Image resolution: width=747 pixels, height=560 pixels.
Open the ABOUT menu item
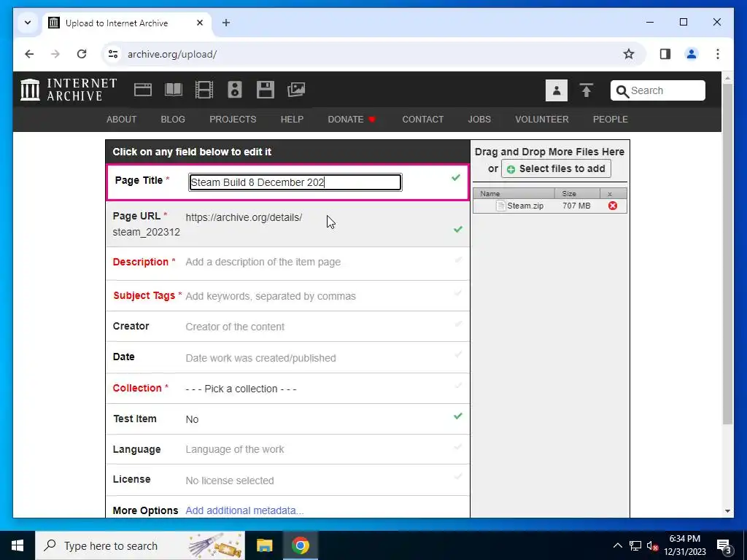[122, 120]
